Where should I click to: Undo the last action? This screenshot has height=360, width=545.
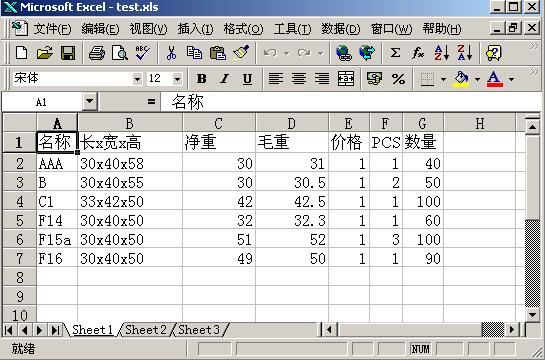pyautogui.click(x=270, y=53)
